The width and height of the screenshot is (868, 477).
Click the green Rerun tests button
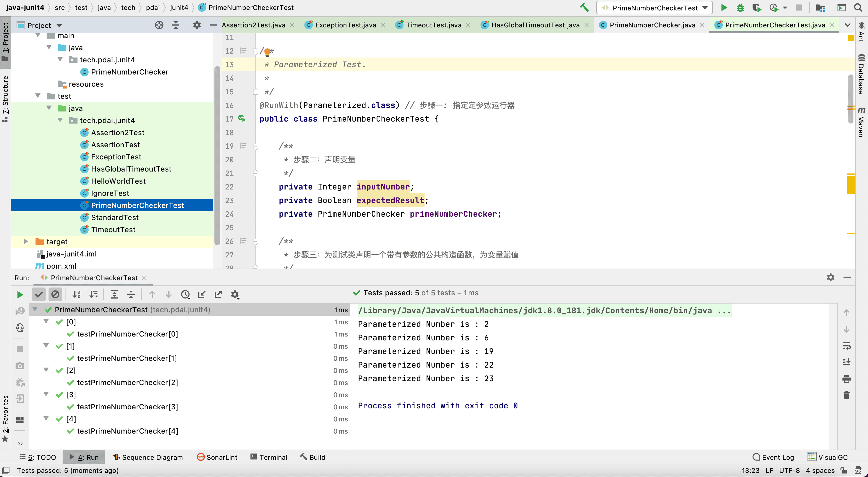tap(20, 295)
